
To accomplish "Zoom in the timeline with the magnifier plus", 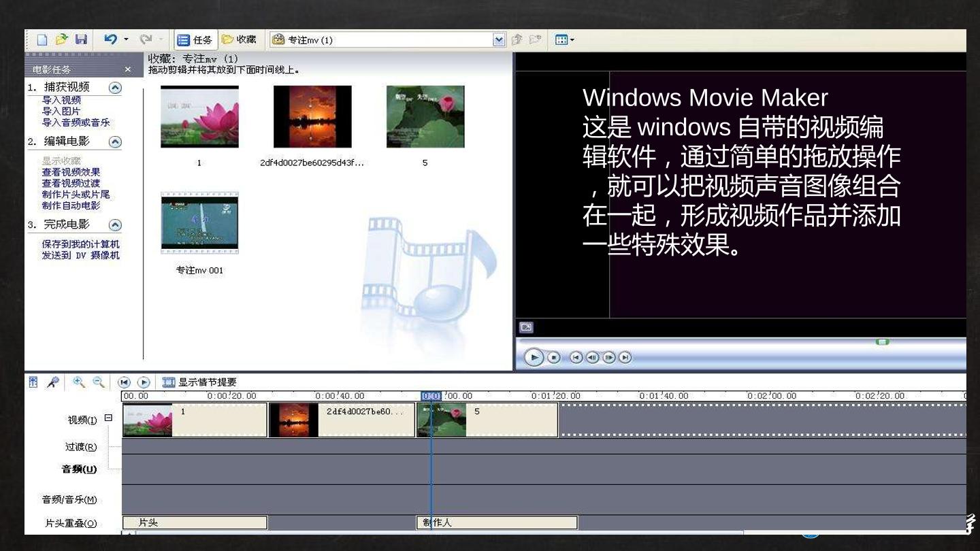I will 79,382.
